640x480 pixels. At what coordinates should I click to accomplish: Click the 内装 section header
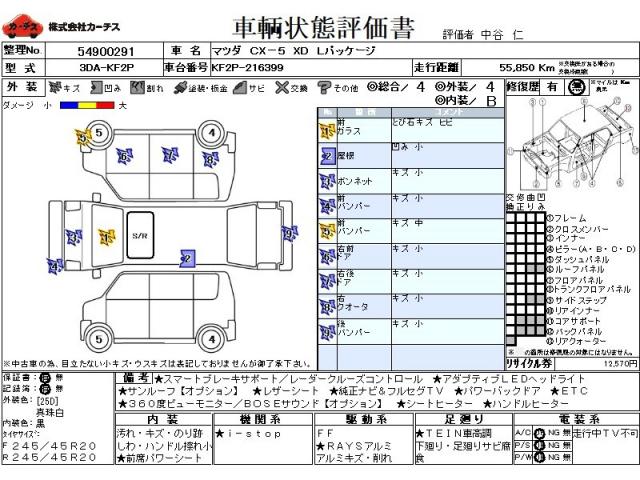tap(160, 420)
